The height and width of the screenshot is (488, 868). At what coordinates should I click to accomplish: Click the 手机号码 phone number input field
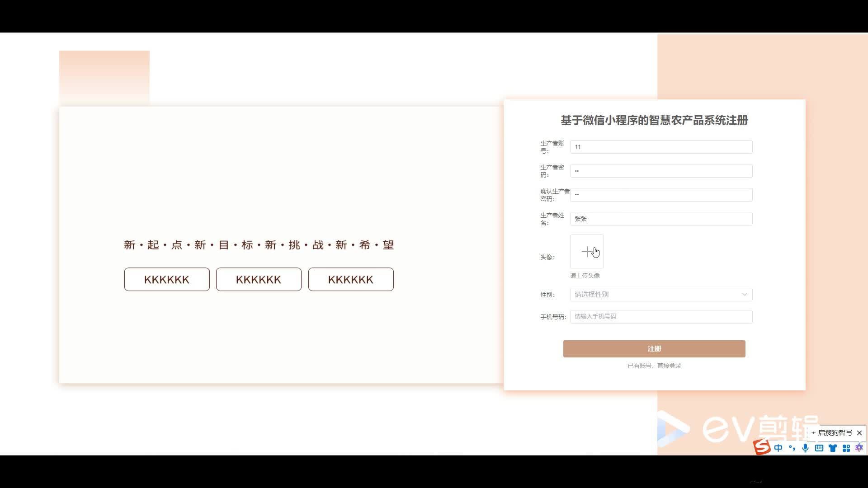[661, 316]
